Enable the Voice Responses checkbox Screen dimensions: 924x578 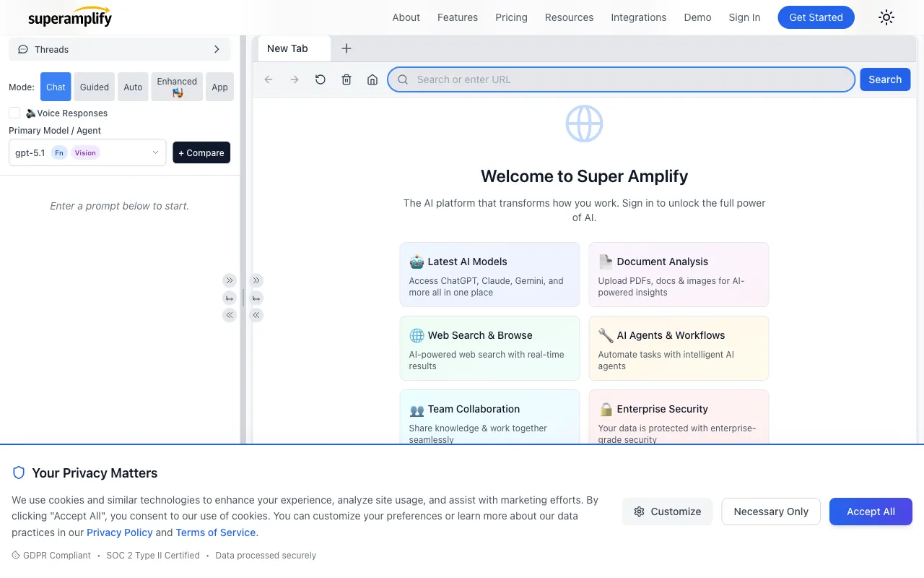click(x=14, y=113)
